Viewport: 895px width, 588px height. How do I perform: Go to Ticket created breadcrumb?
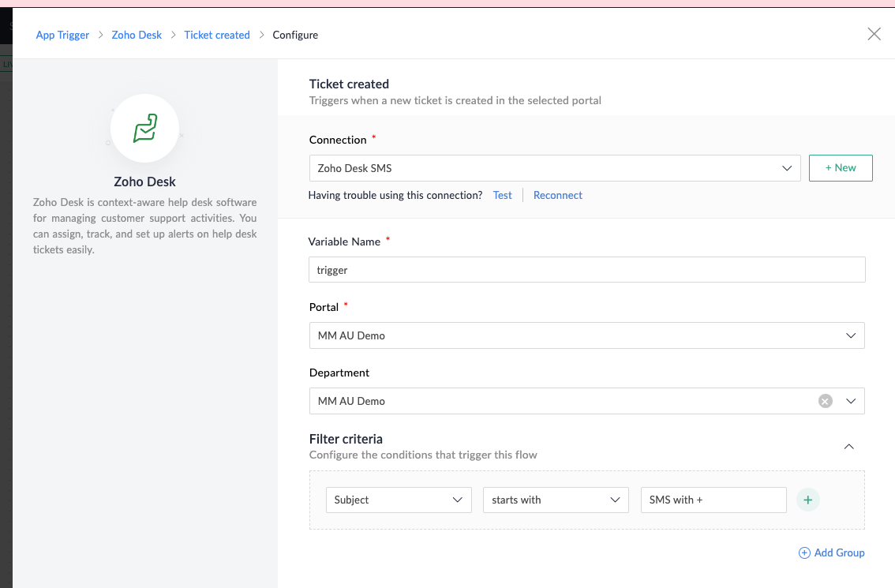point(217,35)
